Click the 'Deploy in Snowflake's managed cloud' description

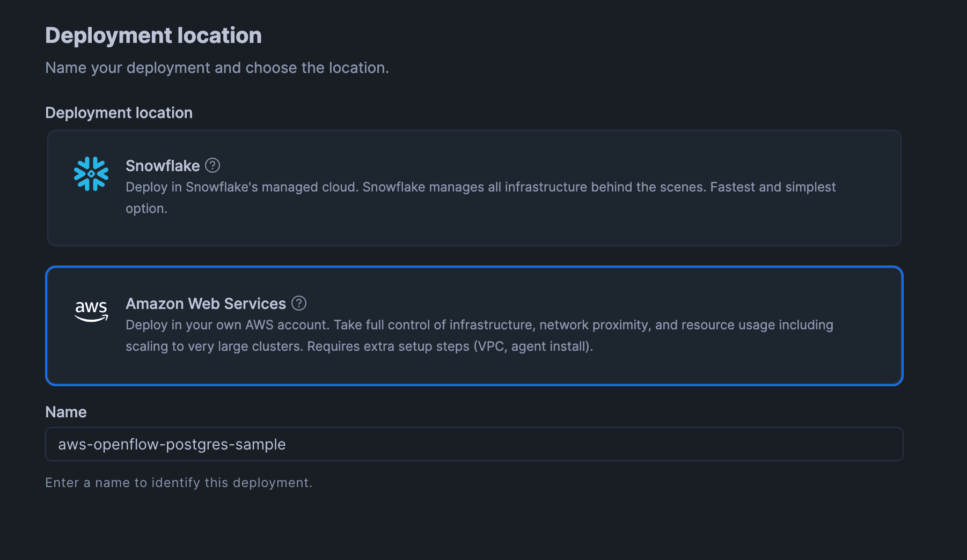[480, 197]
